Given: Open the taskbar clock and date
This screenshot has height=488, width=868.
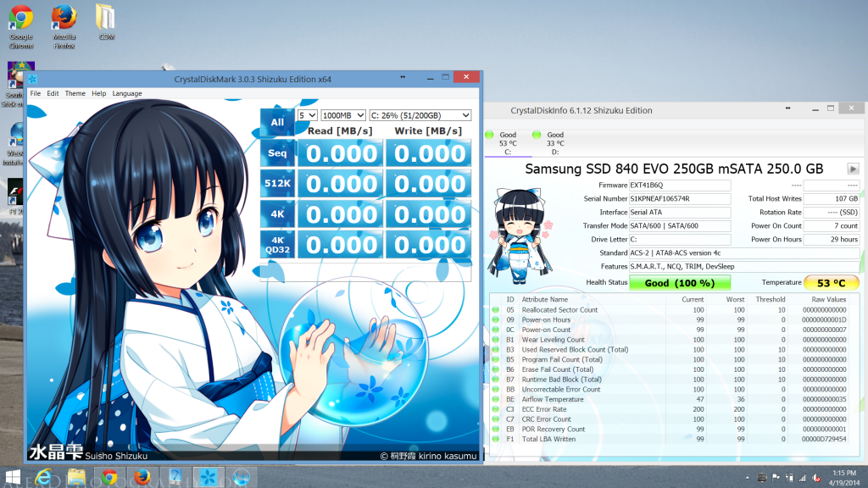Looking at the screenshot, I should click(x=844, y=478).
